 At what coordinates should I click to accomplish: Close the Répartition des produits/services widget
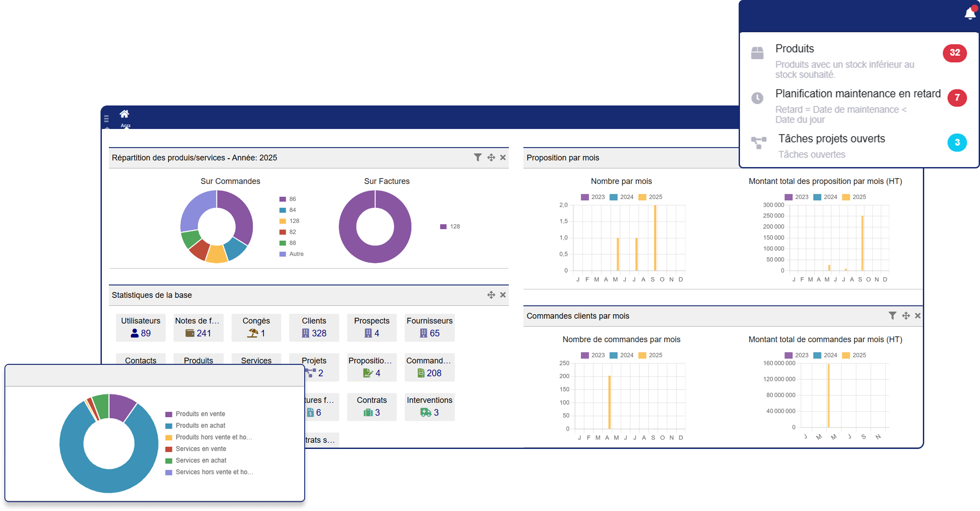(x=503, y=157)
